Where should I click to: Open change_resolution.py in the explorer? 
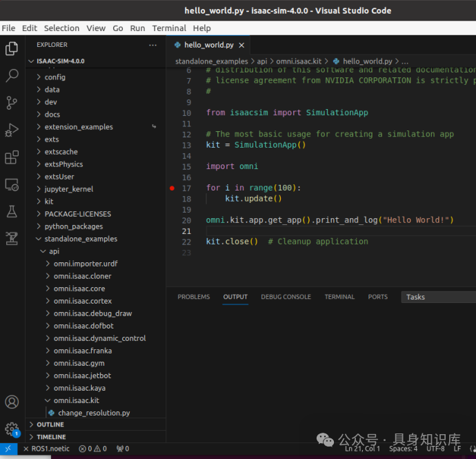(93, 413)
